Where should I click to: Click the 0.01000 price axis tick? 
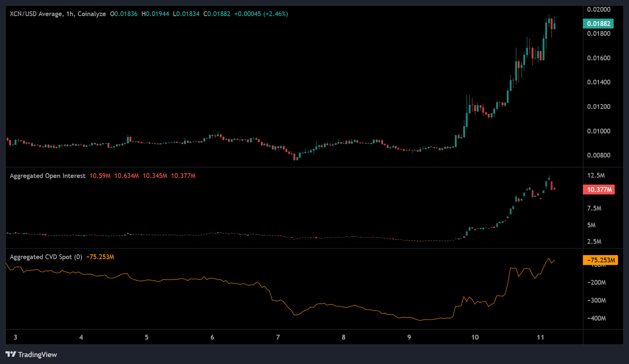coord(598,131)
